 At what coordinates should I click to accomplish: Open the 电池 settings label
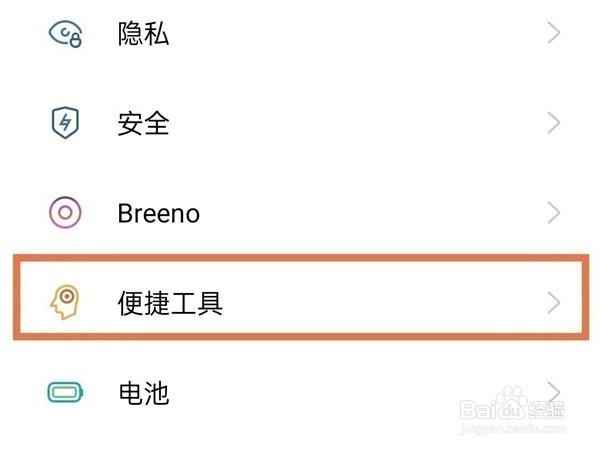[x=143, y=392]
